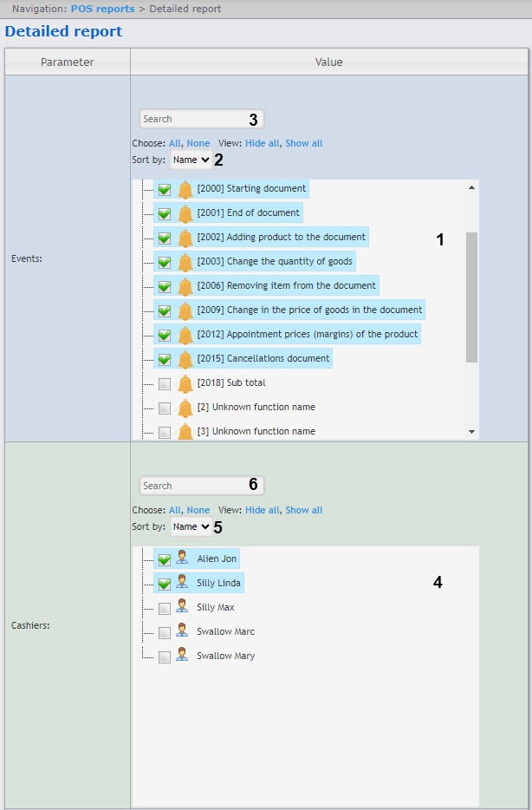Click cashier icon beside Alien Jon
Image resolution: width=532 pixels, height=810 pixels.
coord(182,559)
